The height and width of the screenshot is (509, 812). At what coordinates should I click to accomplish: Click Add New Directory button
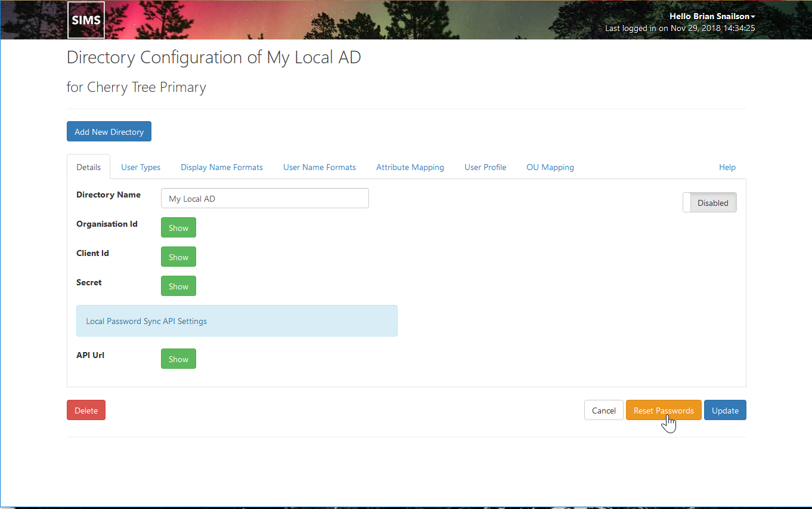[x=109, y=132]
